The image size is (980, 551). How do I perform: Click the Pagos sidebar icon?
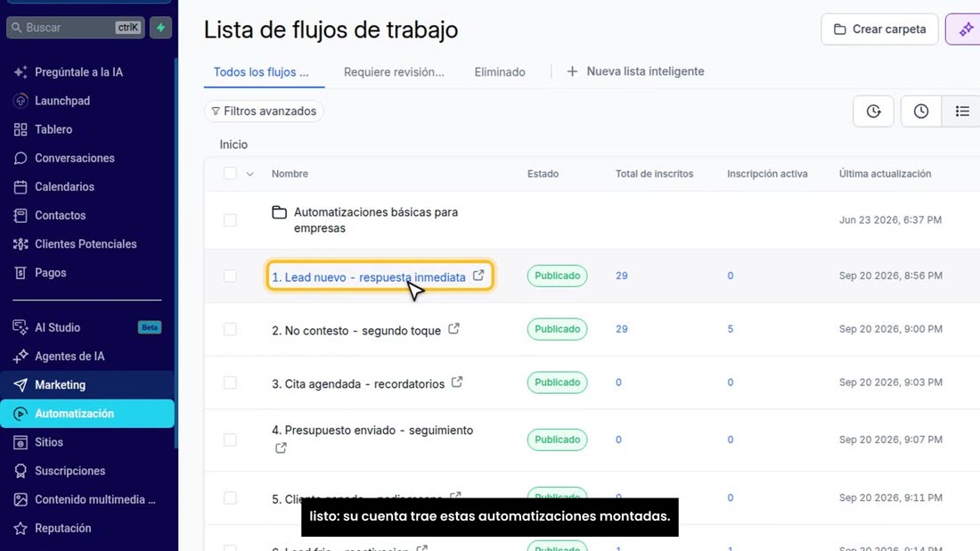click(20, 273)
